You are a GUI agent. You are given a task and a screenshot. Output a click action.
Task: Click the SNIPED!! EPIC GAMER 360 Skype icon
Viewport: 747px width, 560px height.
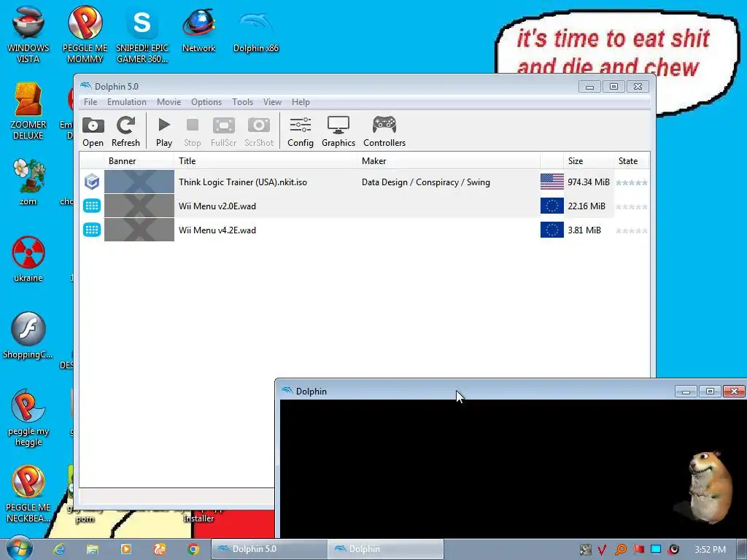(142, 34)
